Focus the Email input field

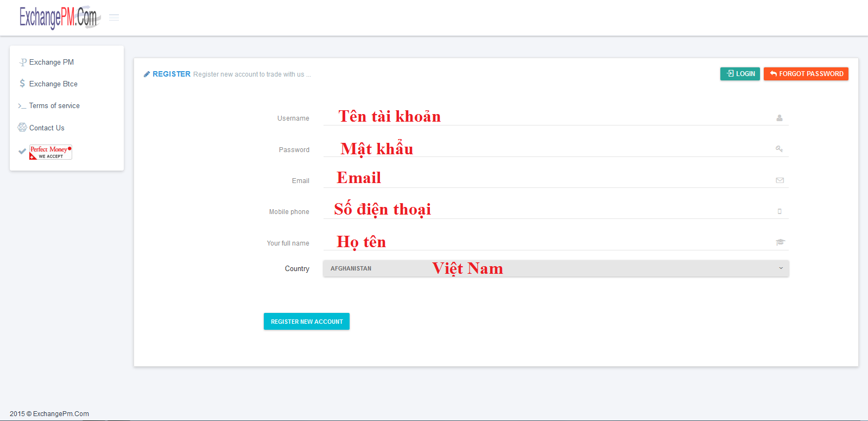pyautogui.click(x=556, y=180)
